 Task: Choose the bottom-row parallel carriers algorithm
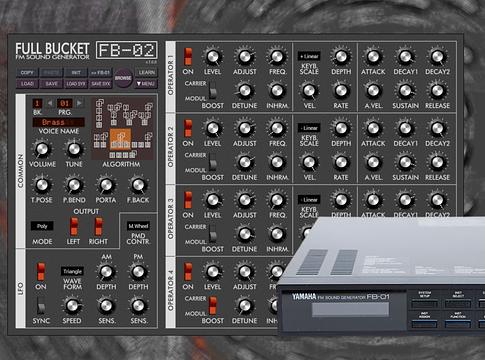pos(123,155)
